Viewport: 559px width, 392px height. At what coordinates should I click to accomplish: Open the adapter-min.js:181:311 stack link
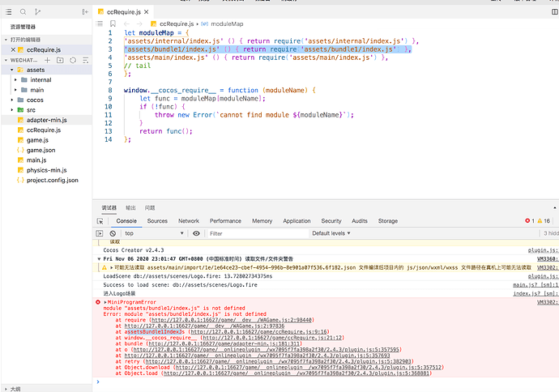click(x=224, y=343)
